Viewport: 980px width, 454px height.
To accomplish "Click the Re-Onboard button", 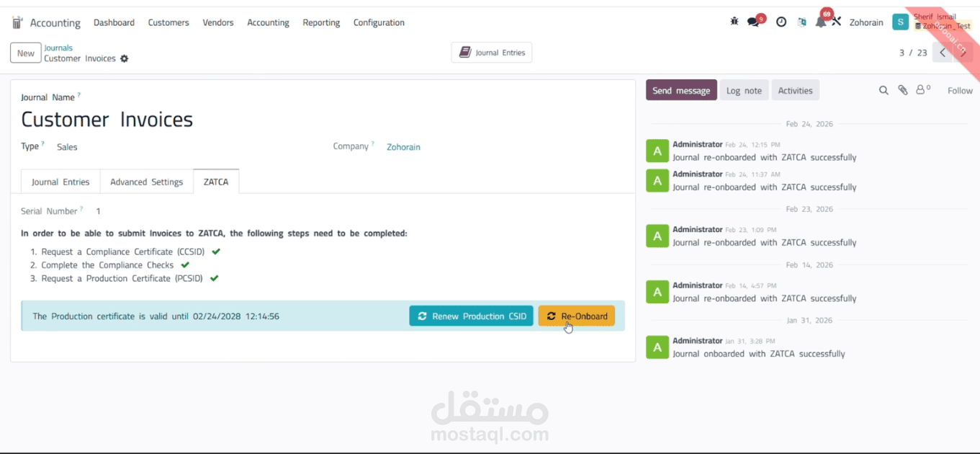I will click(x=577, y=316).
